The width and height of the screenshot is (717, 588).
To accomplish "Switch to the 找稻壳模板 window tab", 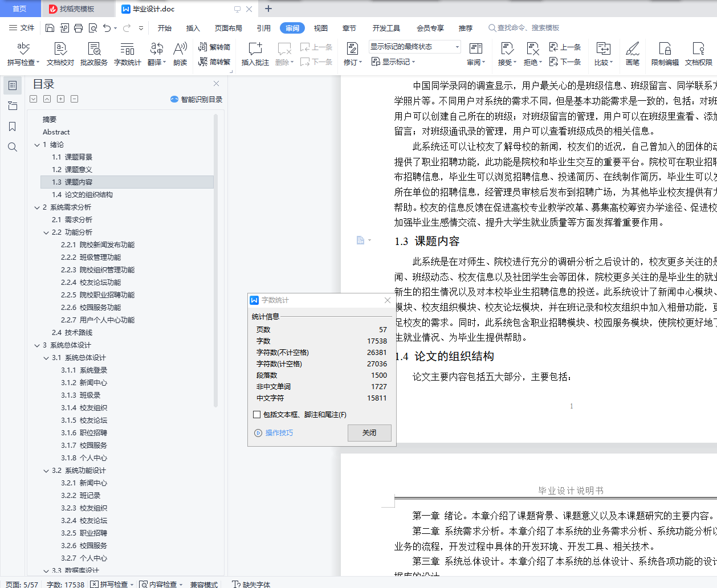I will click(x=77, y=9).
